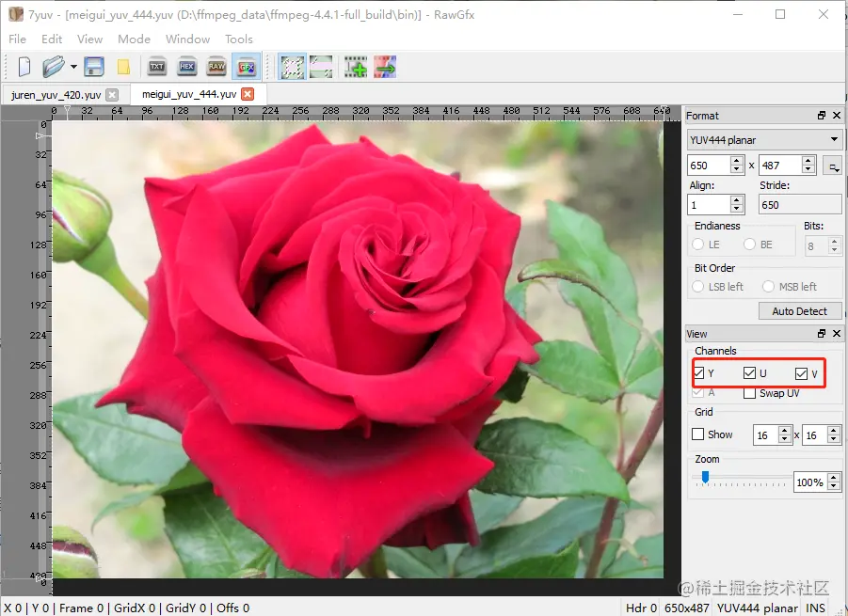Open the Mode menu
848x616 pixels.
[134, 39]
